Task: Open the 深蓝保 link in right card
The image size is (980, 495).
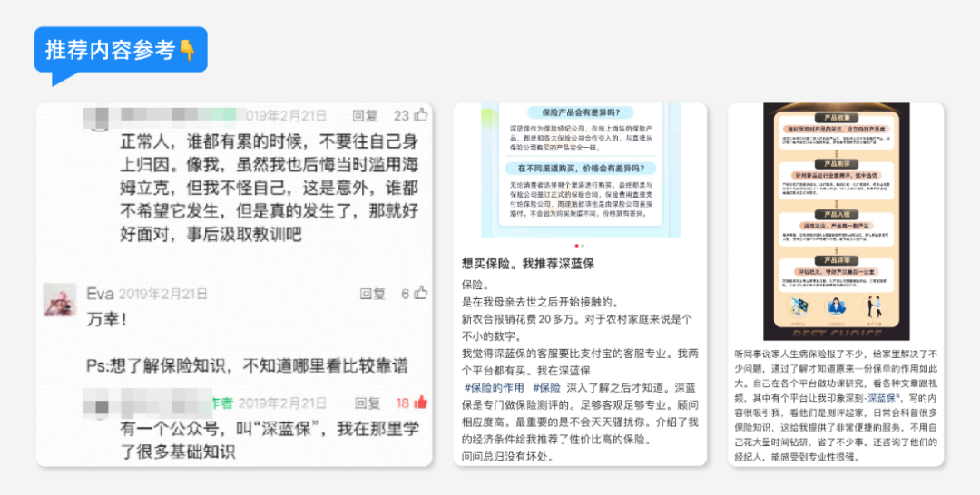Action: click(x=884, y=398)
